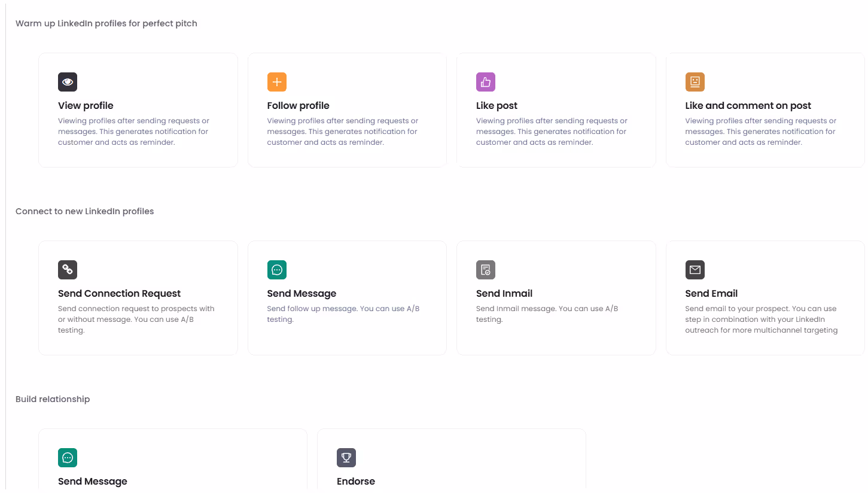Open the Follow profile step
868x493 pixels.
[347, 110]
